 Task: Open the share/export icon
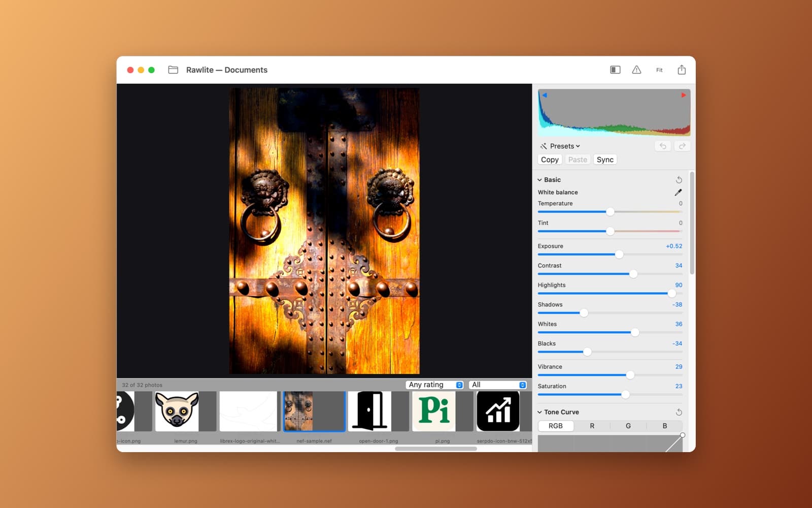pyautogui.click(x=682, y=70)
